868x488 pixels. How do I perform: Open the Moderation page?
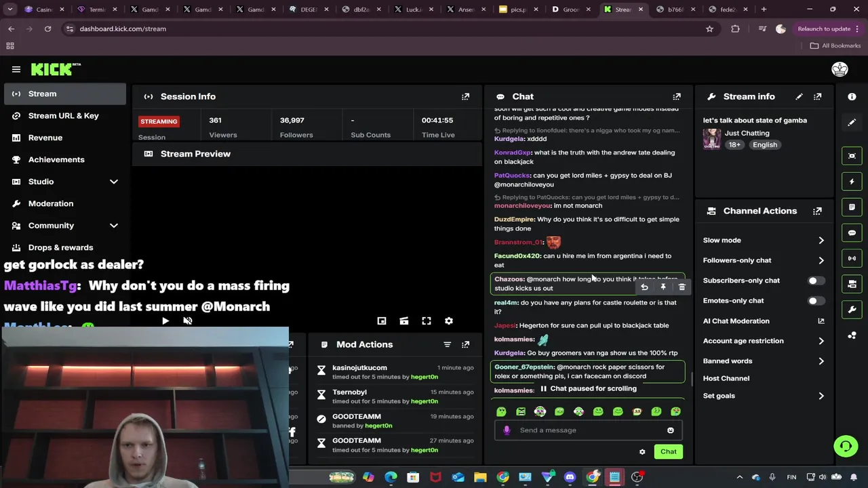click(65, 204)
